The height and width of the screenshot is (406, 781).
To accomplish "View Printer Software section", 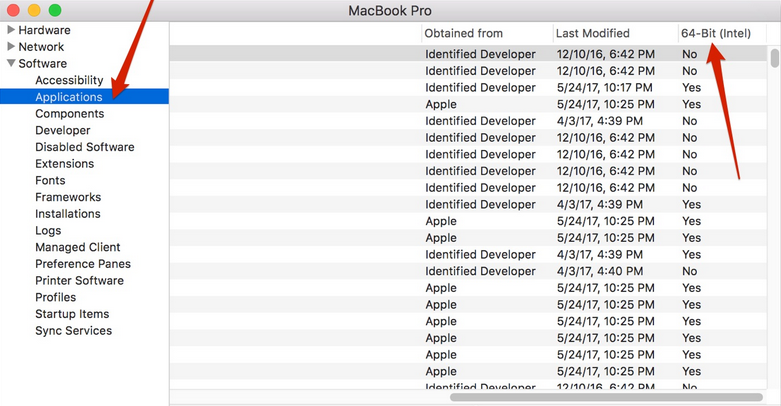I will pyautogui.click(x=79, y=280).
